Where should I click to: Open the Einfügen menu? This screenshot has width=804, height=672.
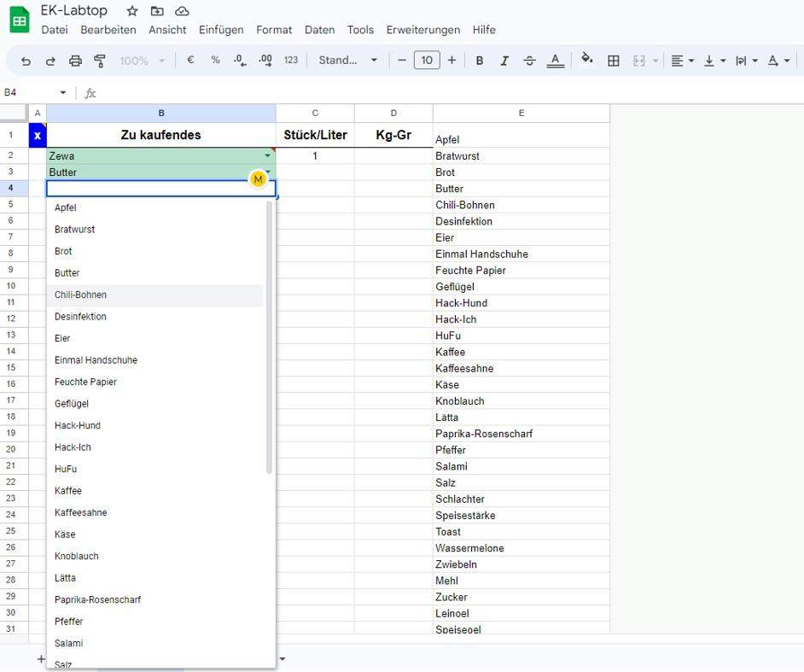(x=221, y=30)
